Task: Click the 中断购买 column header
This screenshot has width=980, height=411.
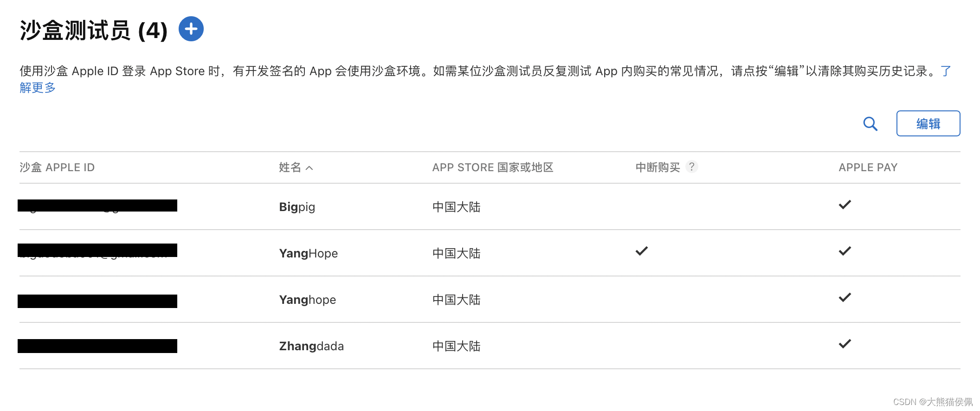Action: click(658, 167)
